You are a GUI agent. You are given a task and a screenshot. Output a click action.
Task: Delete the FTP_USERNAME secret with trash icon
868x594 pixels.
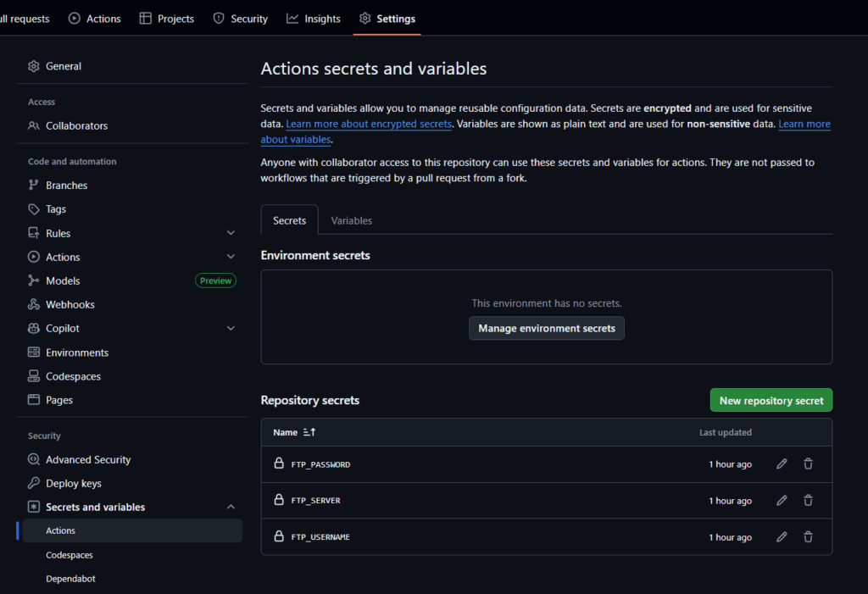pyautogui.click(x=808, y=537)
